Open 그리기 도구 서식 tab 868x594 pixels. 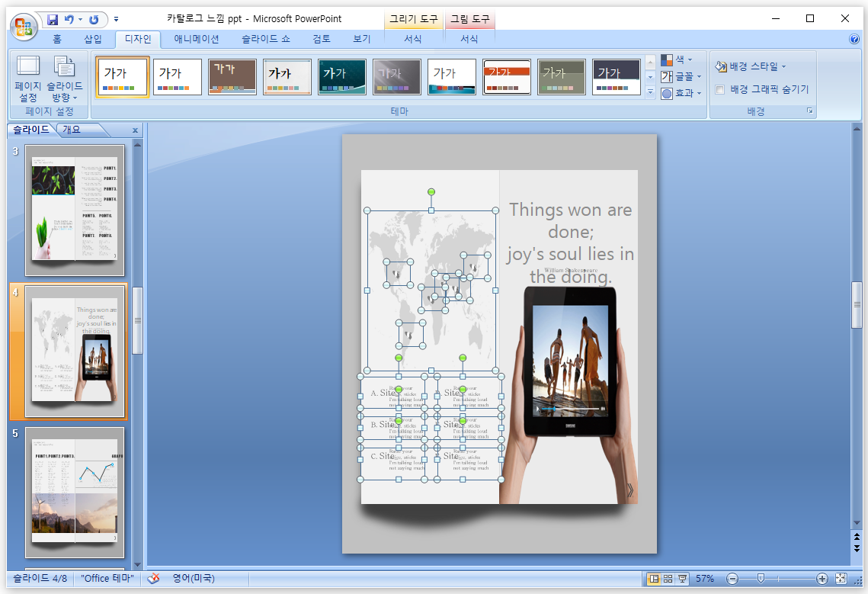point(412,39)
